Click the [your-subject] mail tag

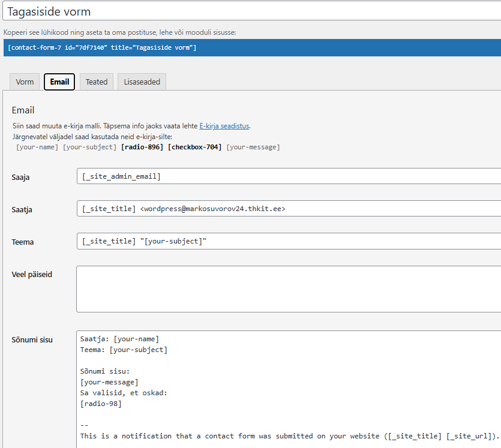(x=90, y=147)
